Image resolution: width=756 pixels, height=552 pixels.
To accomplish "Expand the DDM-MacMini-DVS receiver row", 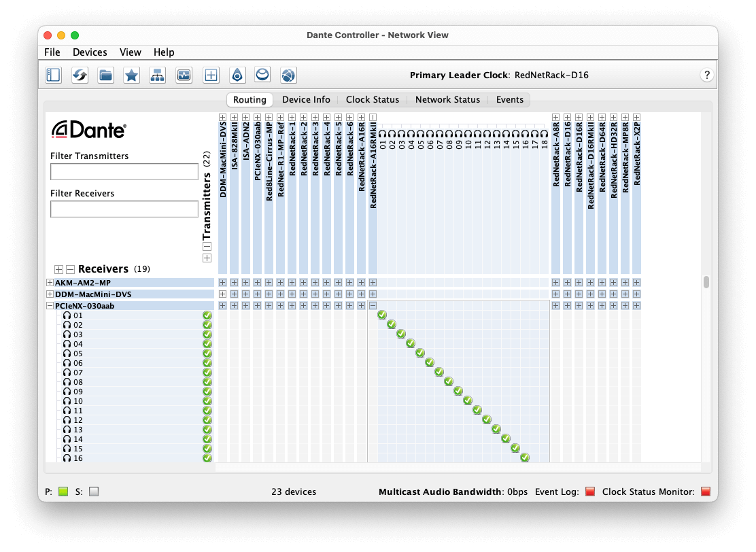I will click(x=50, y=294).
